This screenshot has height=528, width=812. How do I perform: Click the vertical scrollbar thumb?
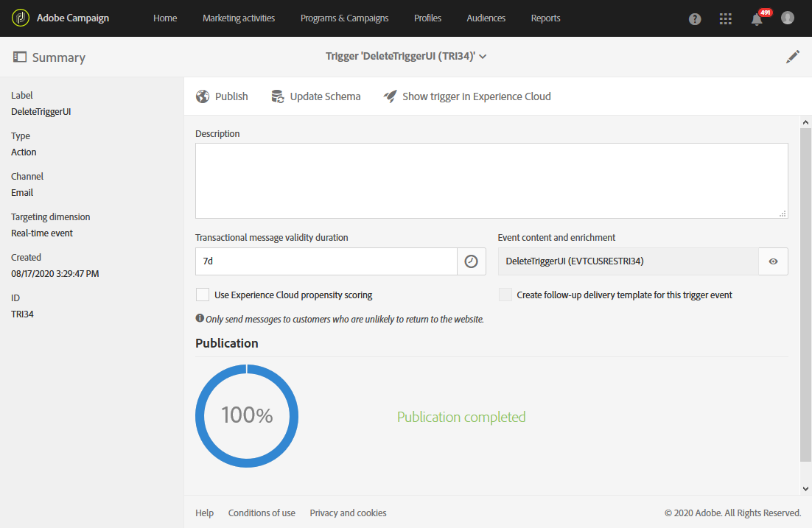pos(805,295)
